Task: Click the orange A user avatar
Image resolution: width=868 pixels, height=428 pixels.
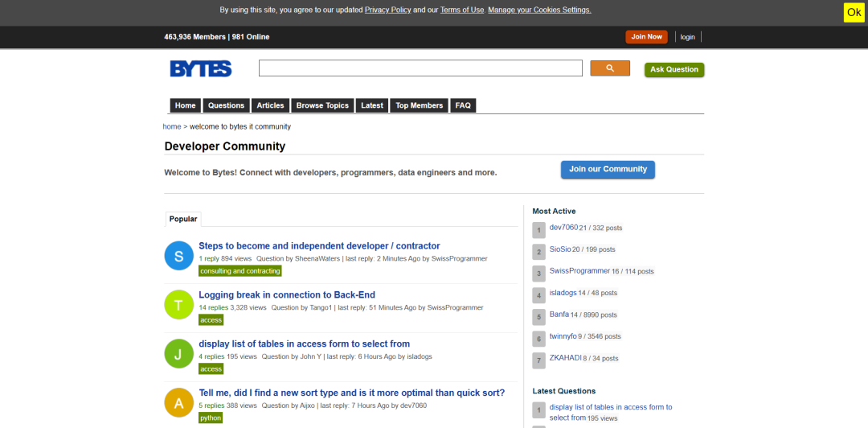Action: (178, 403)
